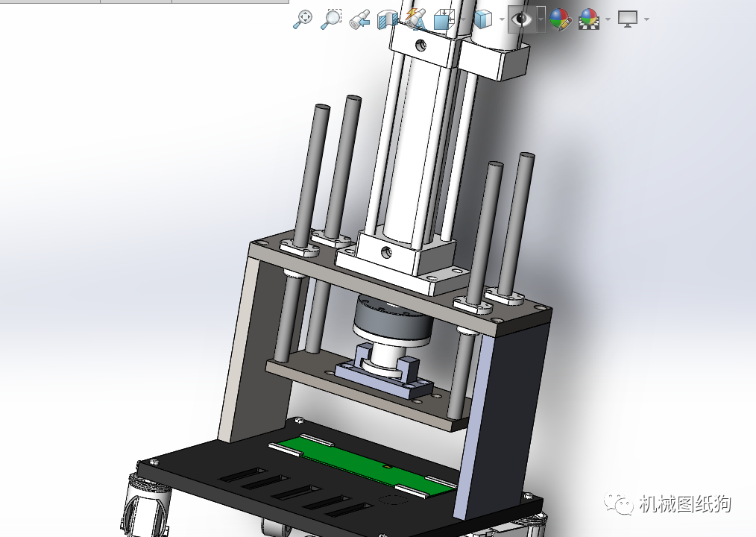Click the View Settings monitor icon
The height and width of the screenshot is (537, 756).
(628, 19)
